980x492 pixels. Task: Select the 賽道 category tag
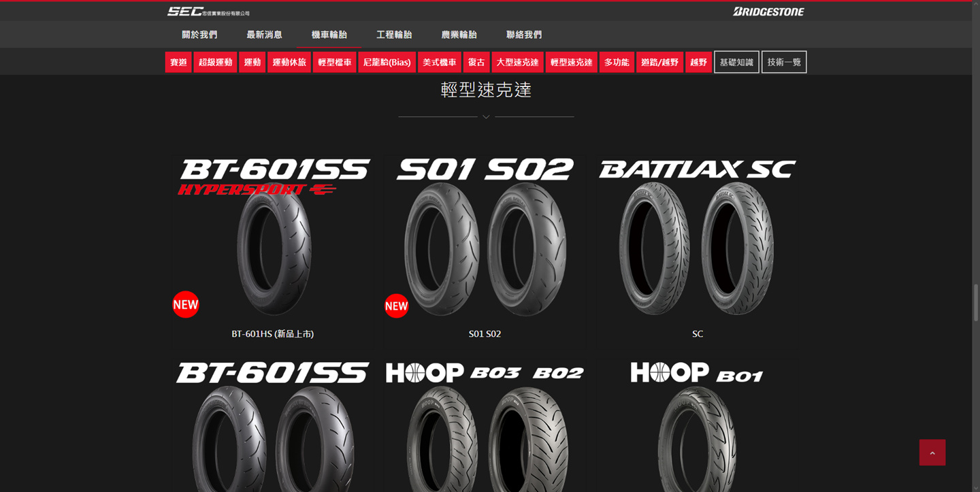click(x=178, y=62)
